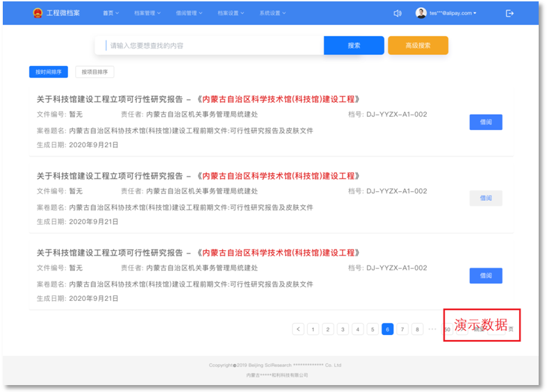
Task: Open the first result's red project title link
Action: 278,99
